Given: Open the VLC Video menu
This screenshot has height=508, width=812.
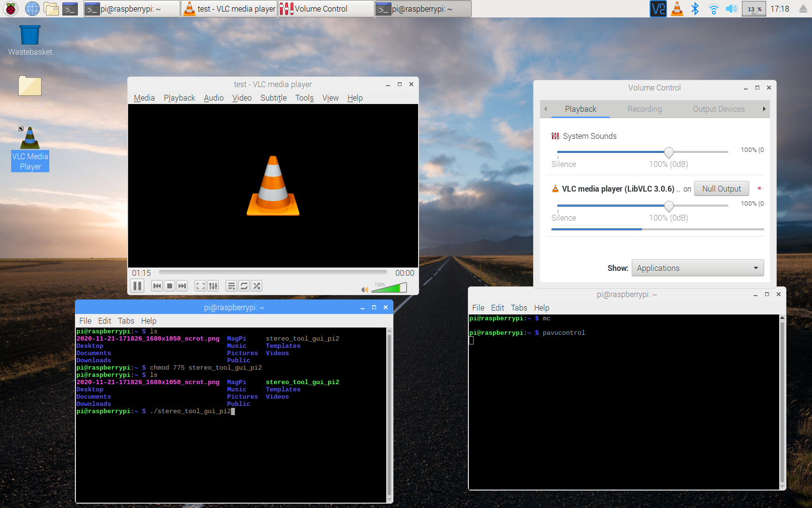Looking at the screenshot, I should pos(242,98).
